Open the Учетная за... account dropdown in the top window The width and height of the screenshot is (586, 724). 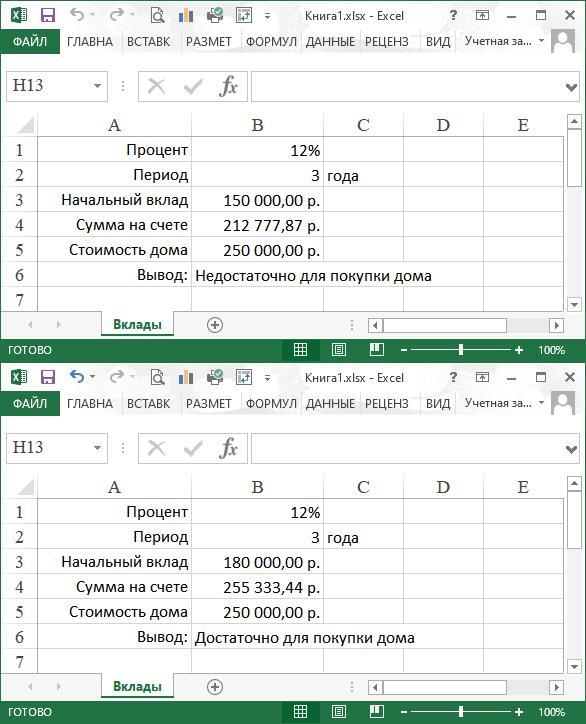point(541,41)
